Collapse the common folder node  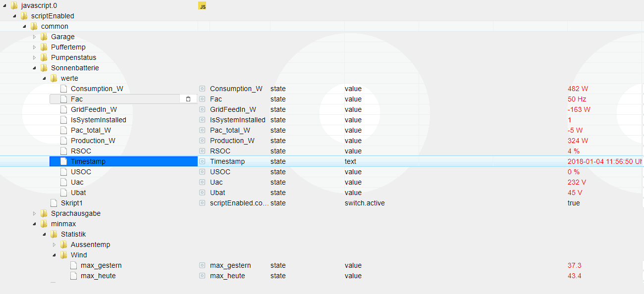click(25, 27)
